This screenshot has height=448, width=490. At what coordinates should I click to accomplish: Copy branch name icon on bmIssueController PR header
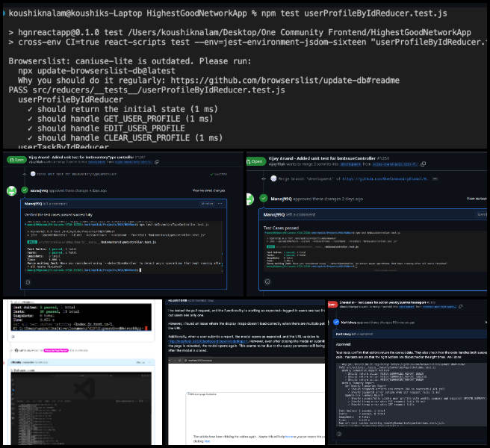tap(423, 164)
